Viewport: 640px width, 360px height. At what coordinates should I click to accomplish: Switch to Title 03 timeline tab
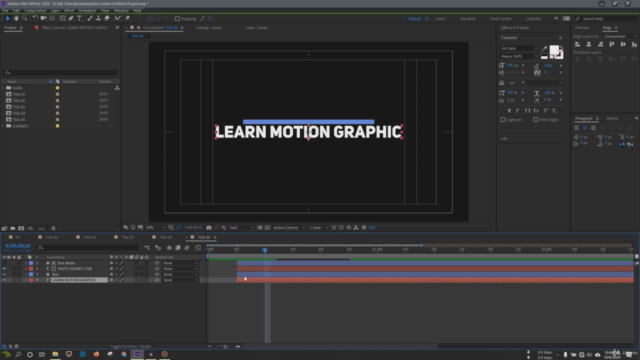pos(127,237)
